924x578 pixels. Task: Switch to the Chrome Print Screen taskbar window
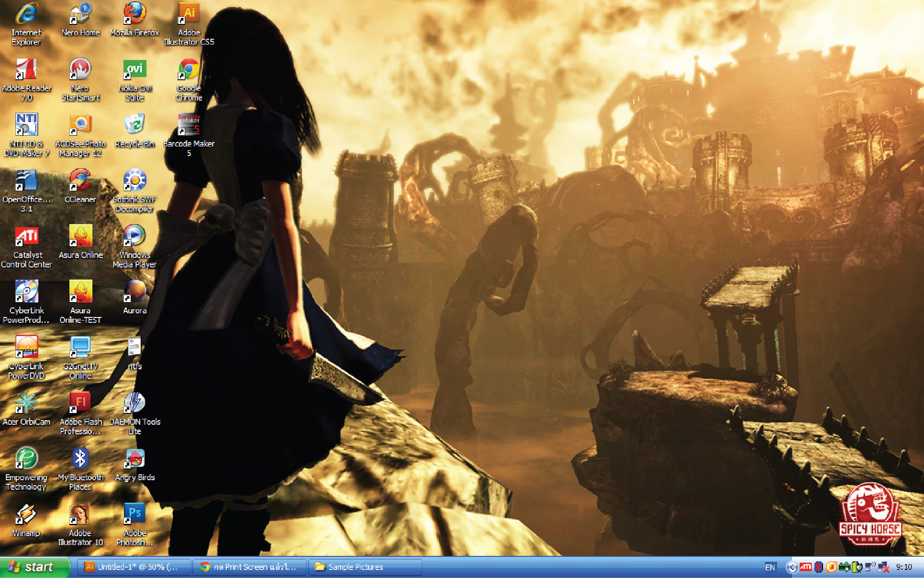pyautogui.click(x=249, y=567)
